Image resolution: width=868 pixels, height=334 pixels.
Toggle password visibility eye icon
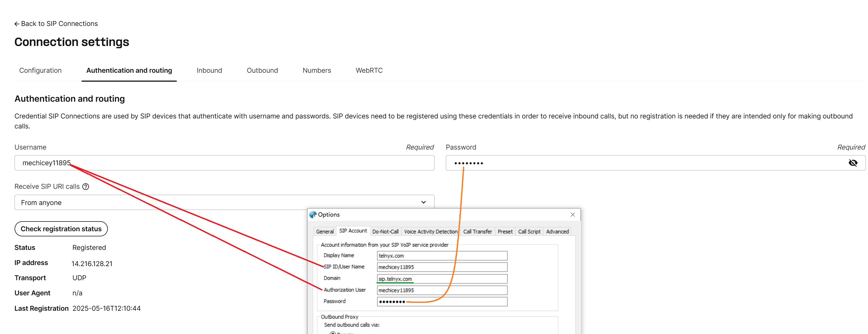pyautogui.click(x=853, y=163)
